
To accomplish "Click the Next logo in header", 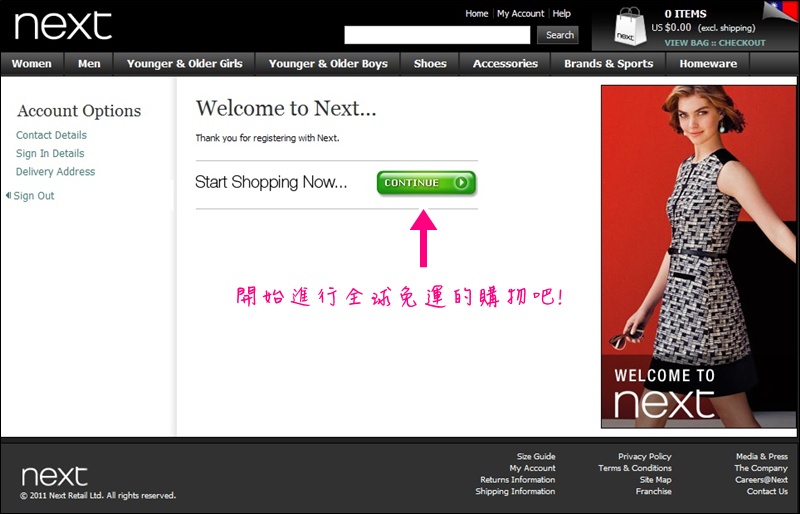I will click(x=63, y=26).
